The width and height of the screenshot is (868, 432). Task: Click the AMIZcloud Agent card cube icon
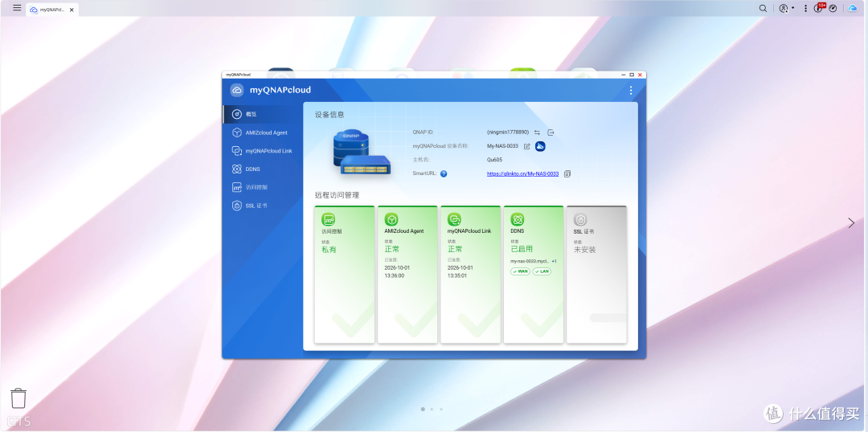coord(391,219)
